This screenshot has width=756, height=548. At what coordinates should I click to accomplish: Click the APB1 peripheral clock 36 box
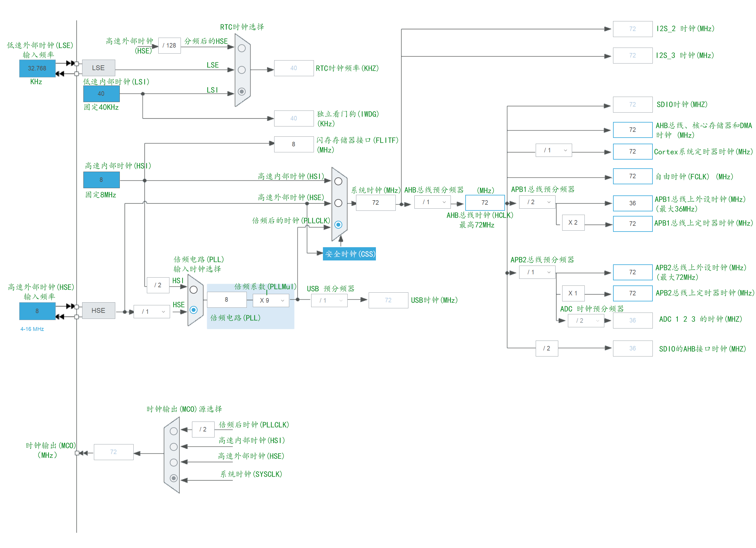click(x=633, y=204)
